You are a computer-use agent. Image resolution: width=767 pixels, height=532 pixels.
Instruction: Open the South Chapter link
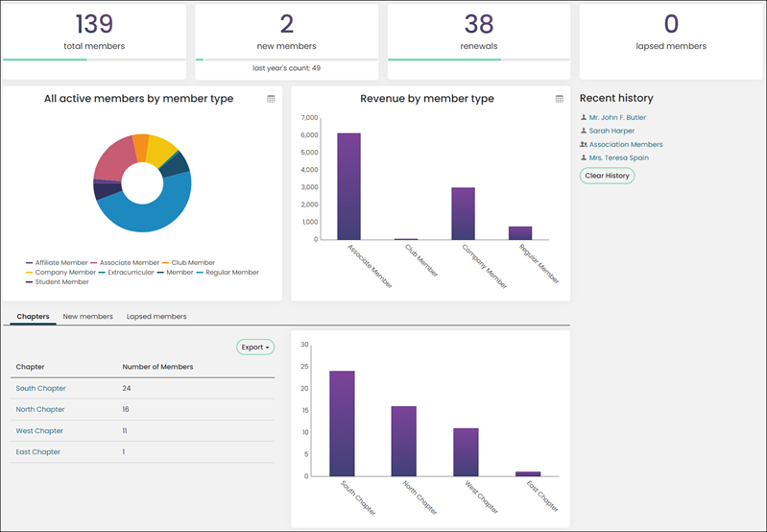pyautogui.click(x=40, y=388)
